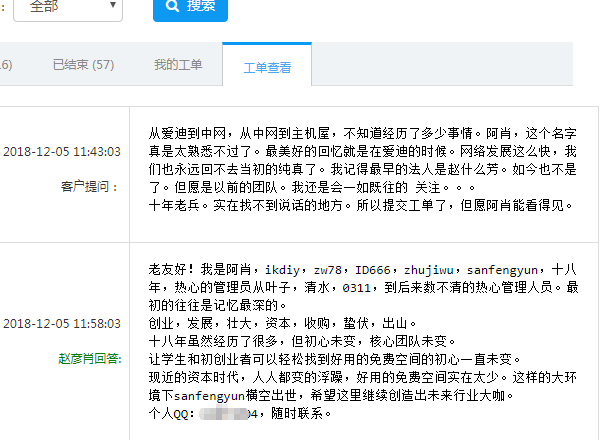Click the magnifier icon in search button
The image size is (601, 440).
[x=172, y=6]
